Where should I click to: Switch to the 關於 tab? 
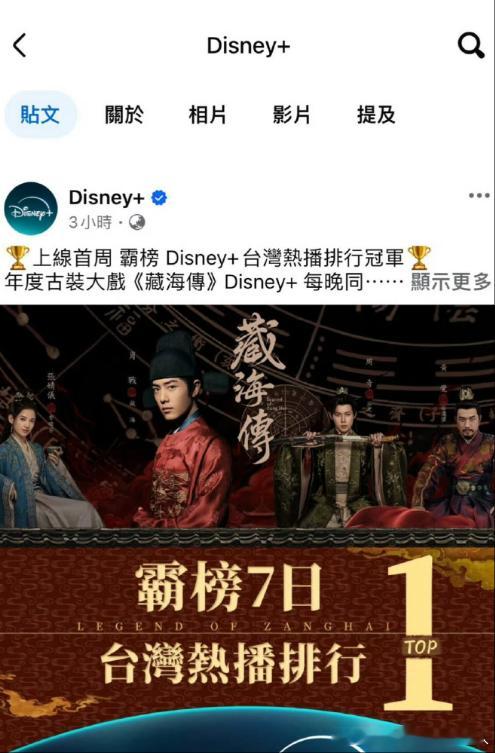[124, 115]
